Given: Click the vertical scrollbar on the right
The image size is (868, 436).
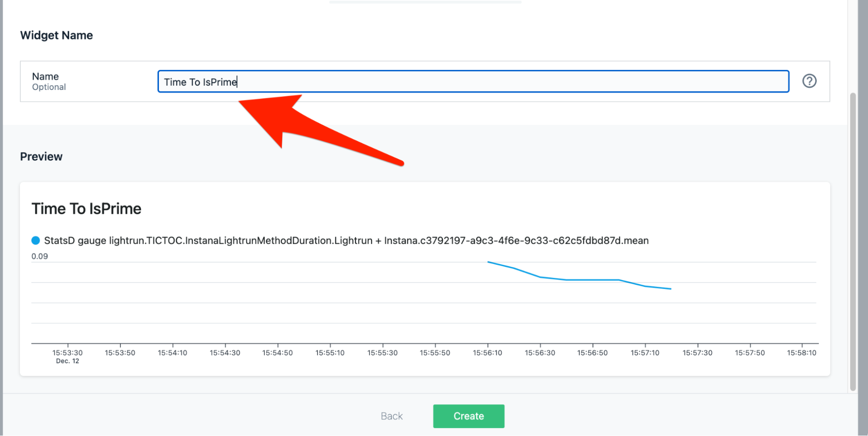Looking at the screenshot, I should click(853, 241).
